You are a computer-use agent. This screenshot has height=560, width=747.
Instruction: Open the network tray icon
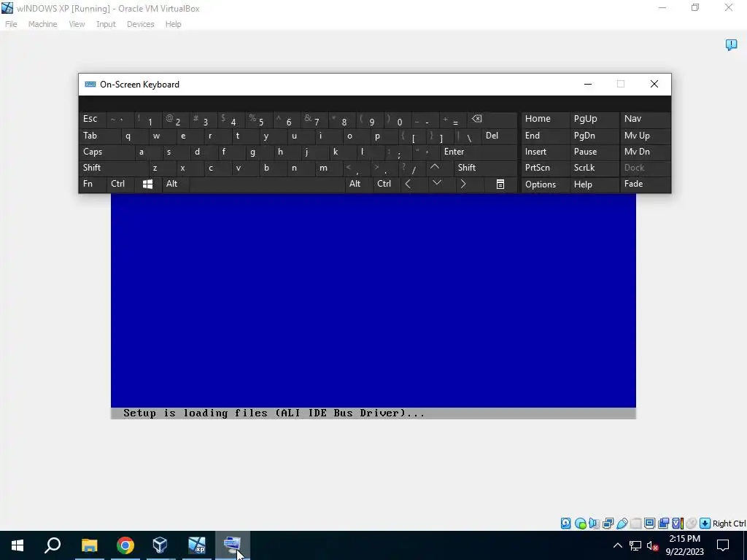[635, 545]
